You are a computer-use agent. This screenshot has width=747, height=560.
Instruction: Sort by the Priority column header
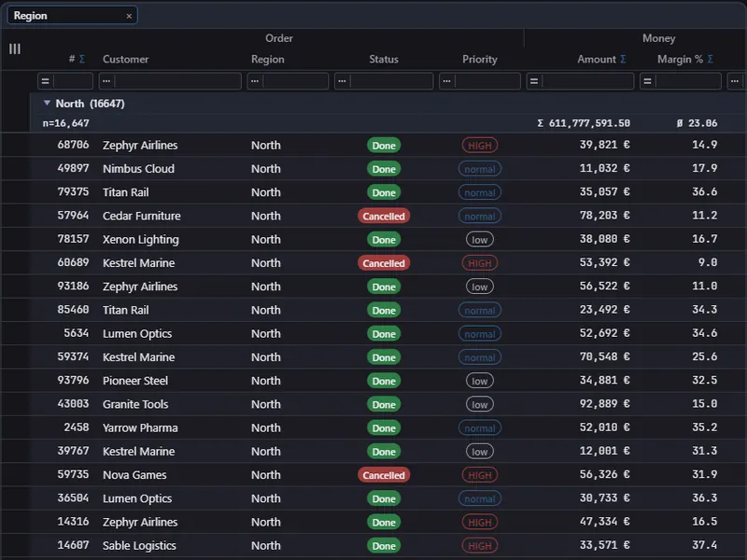[x=480, y=59]
